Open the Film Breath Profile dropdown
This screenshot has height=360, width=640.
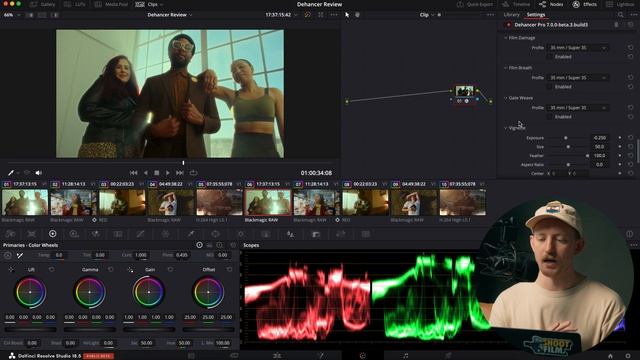click(578, 78)
